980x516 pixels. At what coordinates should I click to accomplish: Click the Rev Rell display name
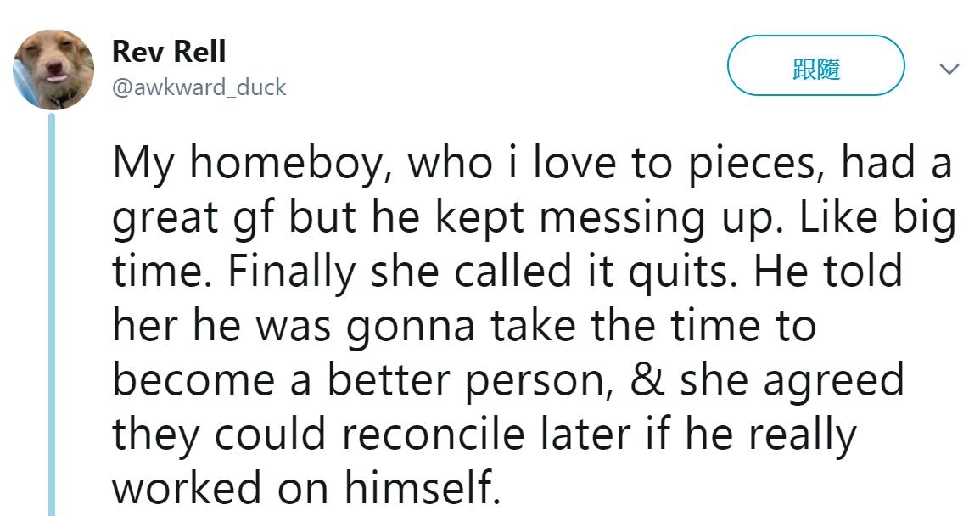(169, 51)
